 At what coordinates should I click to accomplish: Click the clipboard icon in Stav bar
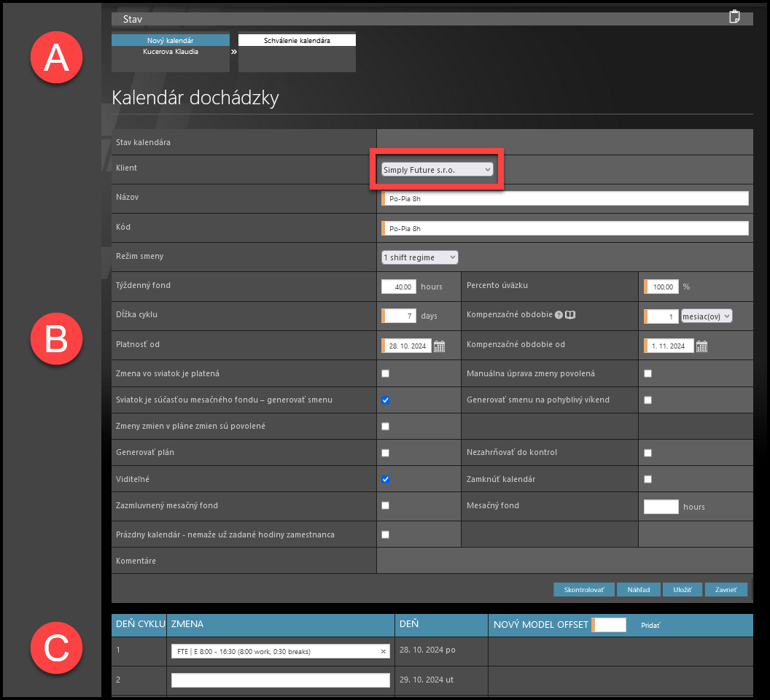point(735,17)
